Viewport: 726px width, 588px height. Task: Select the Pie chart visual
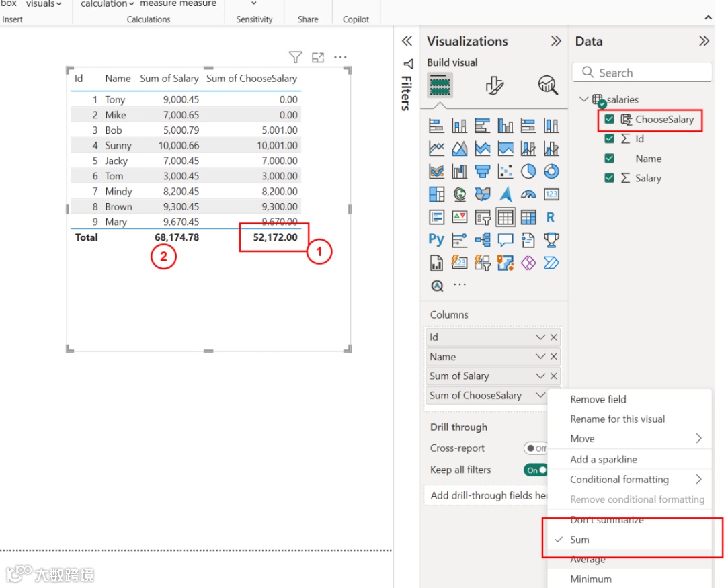click(528, 171)
